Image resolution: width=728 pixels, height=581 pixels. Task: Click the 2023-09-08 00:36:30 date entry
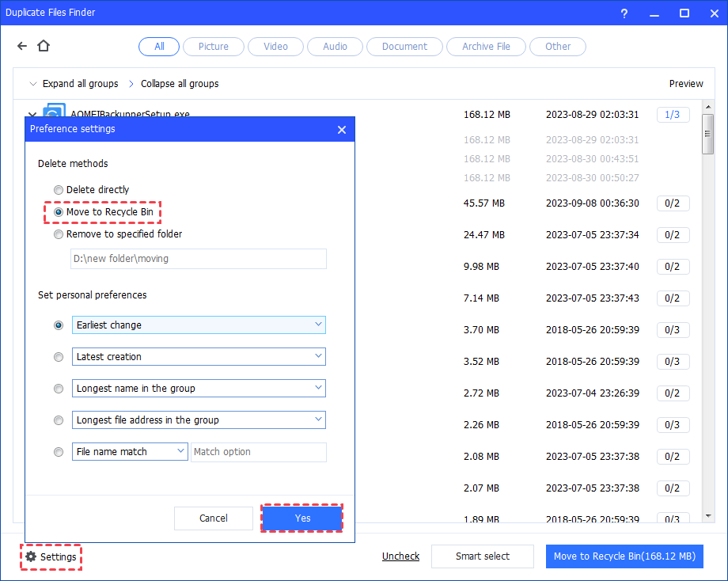[593, 203]
